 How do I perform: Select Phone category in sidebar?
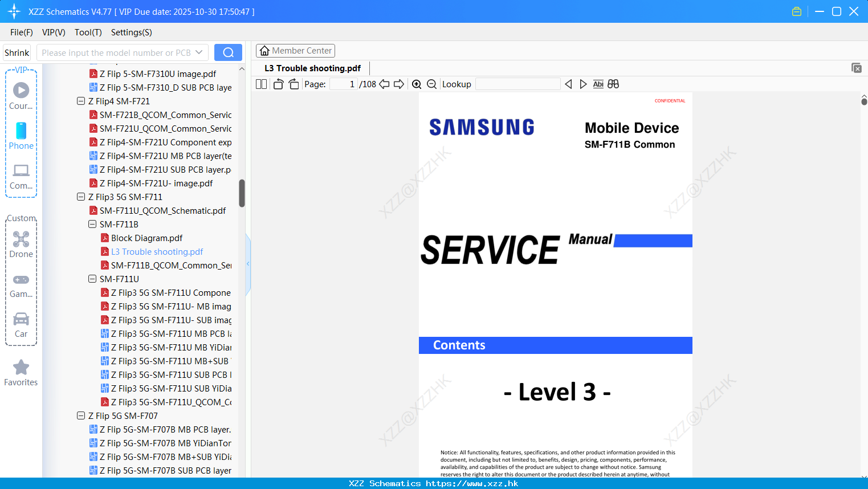click(21, 136)
